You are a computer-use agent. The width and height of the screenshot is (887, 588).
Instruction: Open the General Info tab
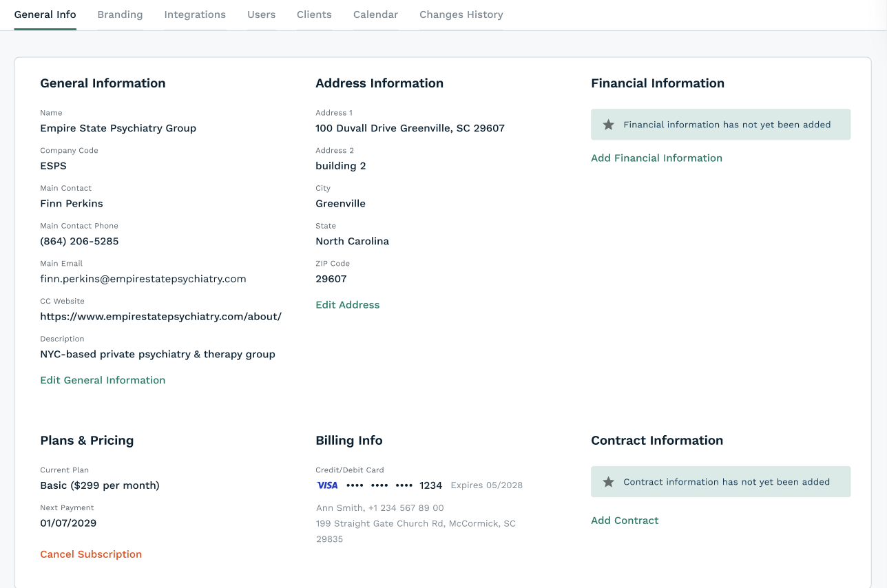(x=45, y=14)
